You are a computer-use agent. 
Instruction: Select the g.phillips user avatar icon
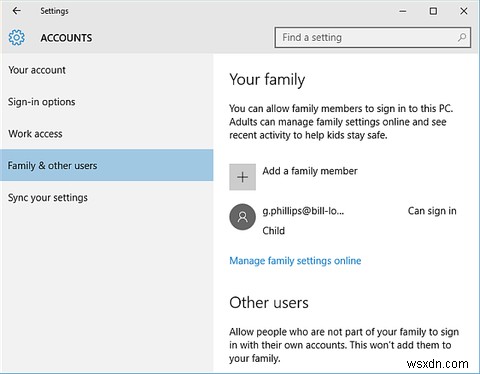click(242, 217)
